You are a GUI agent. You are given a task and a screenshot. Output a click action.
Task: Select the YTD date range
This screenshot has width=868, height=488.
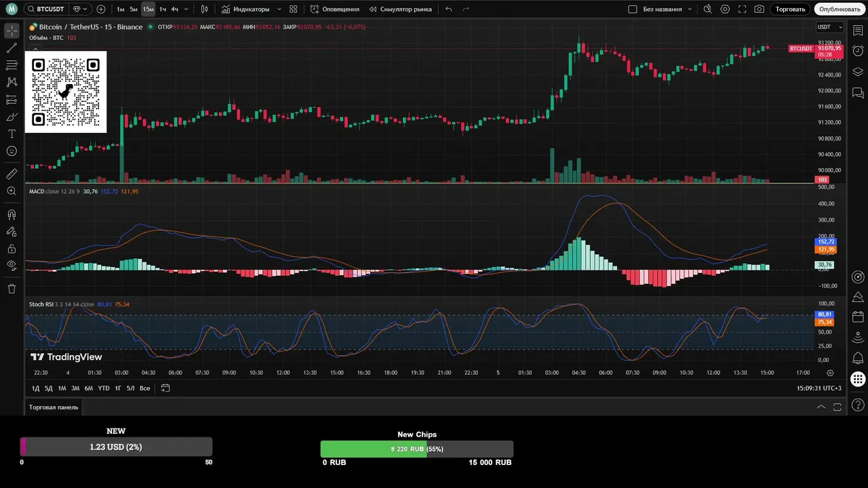pyautogui.click(x=104, y=388)
